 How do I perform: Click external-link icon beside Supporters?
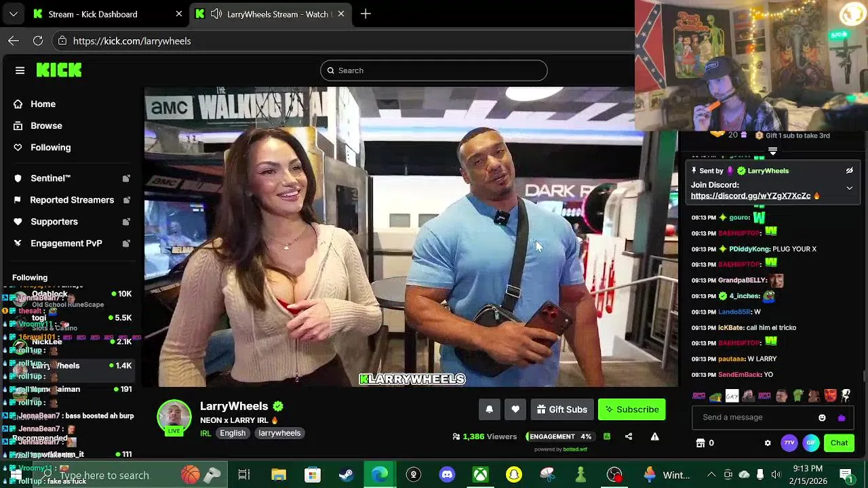pos(126,222)
